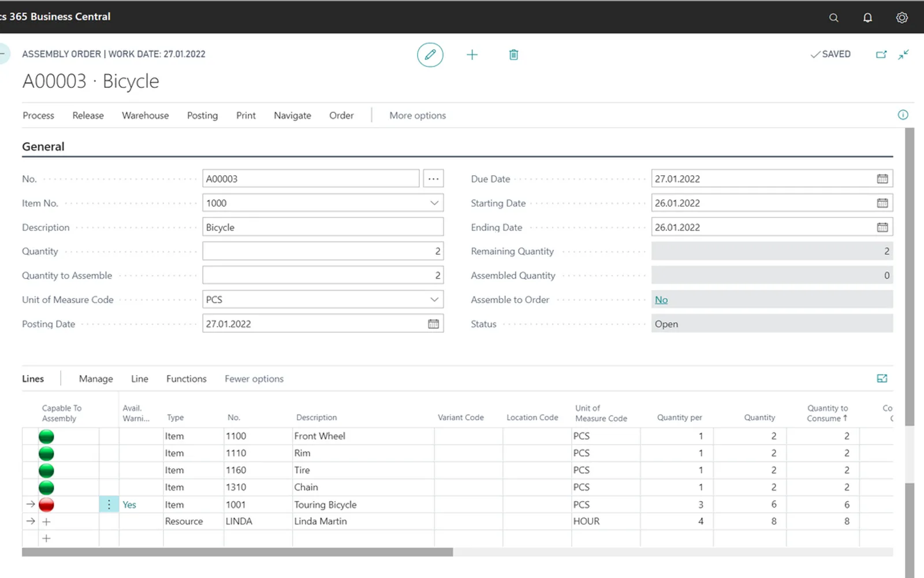This screenshot has width=924, height=578.
Task: Click green status icon for Rim line
Action: (46, 453)
